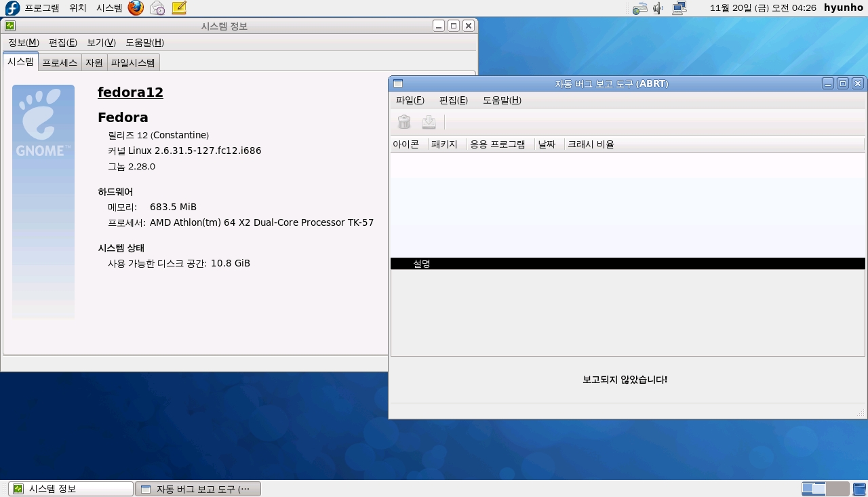
Task: Select the 시스템 tab
Action: click(20, 62)
